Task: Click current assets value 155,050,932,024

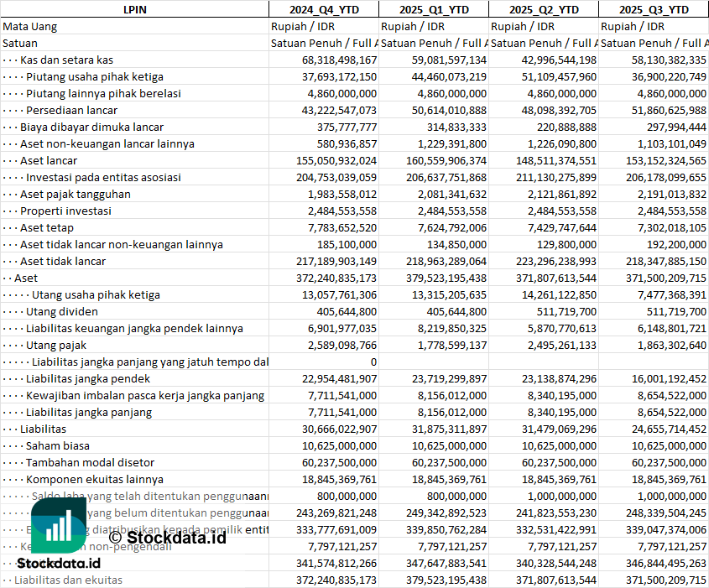Action: [x=336, y=160]
